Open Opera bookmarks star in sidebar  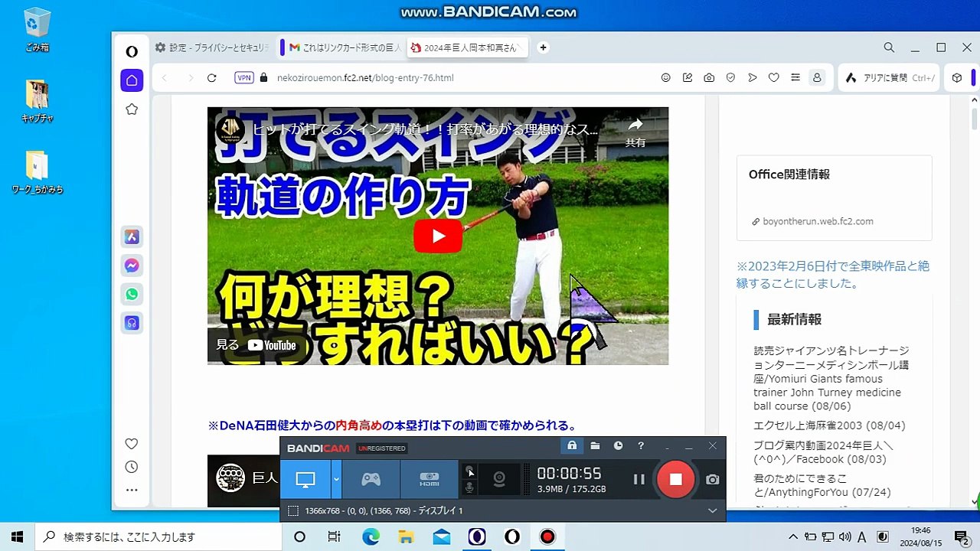click(x=132, y=109)
